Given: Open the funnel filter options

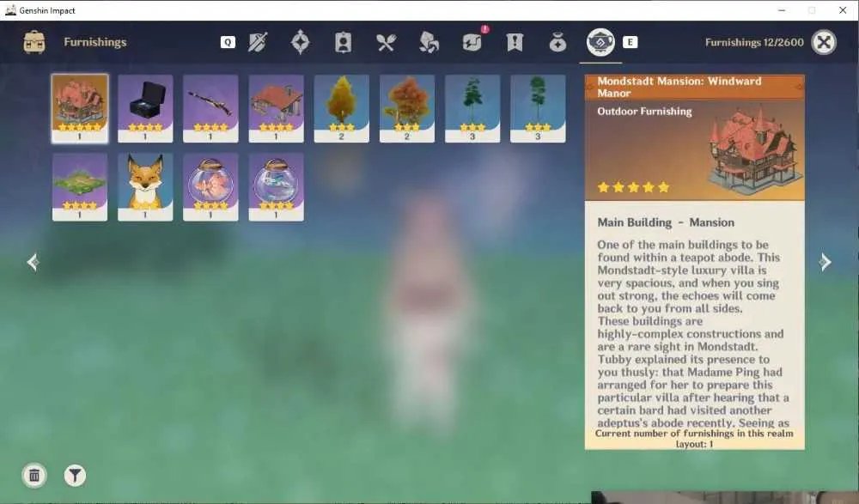Looking at the screenshot, I should pos(75,475).
